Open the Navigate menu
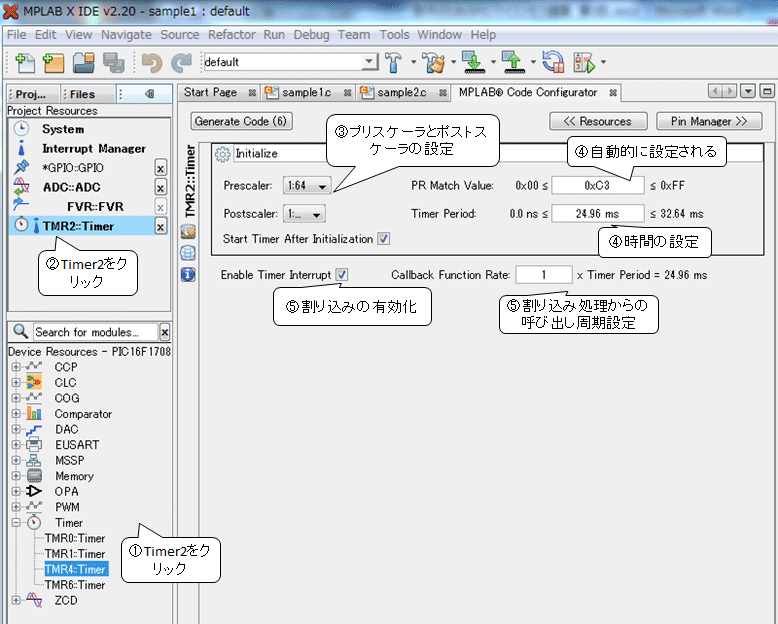 126,35
